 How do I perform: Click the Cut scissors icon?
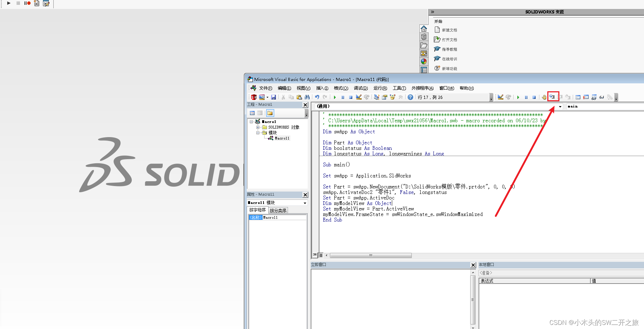click(x=283, y=97)
